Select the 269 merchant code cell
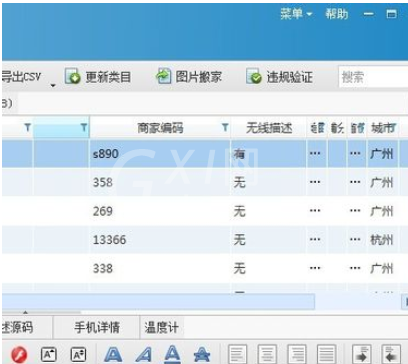This screenshot has height=364, width=408. [159, 211]
